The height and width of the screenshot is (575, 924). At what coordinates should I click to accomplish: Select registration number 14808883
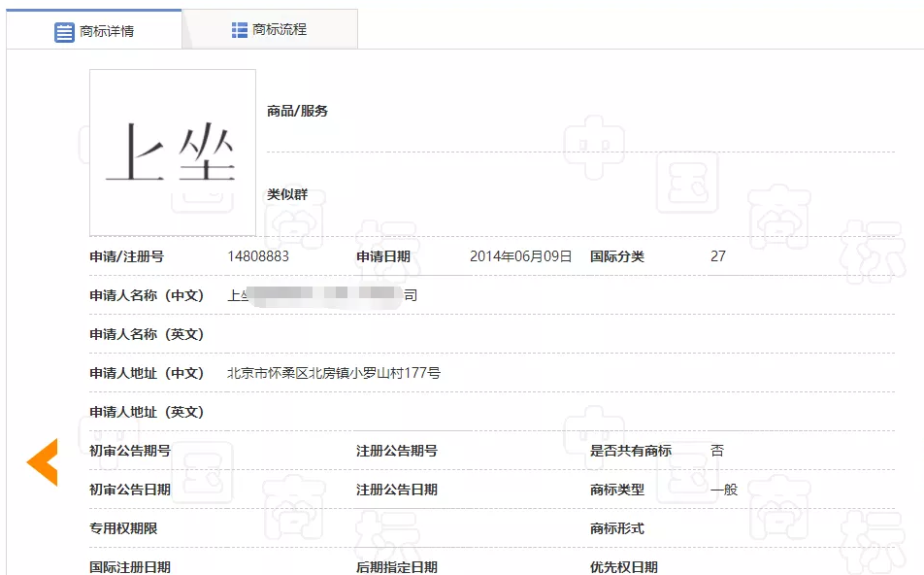pyautogui.click(x=258, y=256)
